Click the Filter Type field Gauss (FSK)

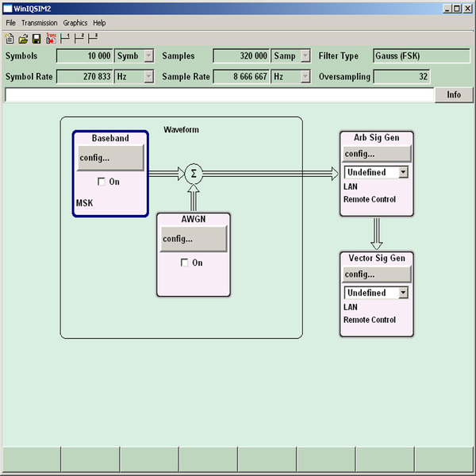tap(421, 56)
